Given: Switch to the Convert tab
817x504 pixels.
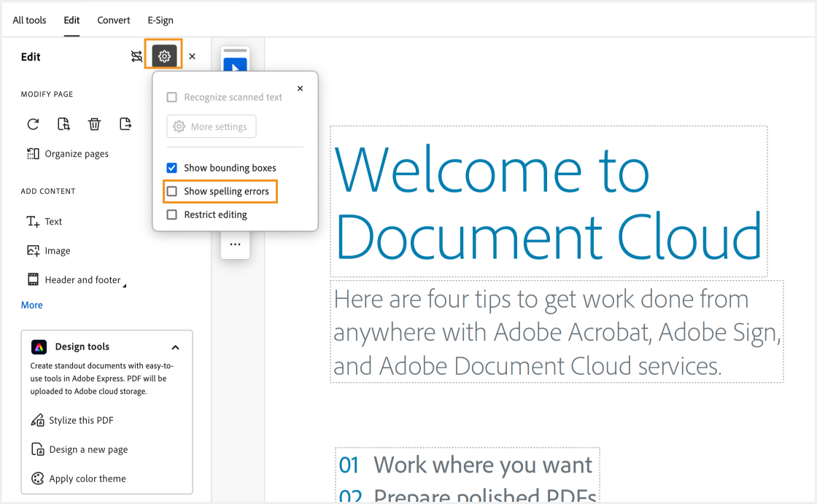Looking at the screenshot, I should (113, 20).
